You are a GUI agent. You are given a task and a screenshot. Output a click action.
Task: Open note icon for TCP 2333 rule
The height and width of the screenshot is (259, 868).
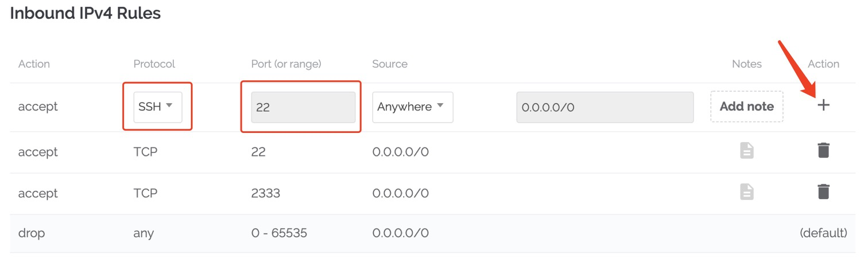tap(746, 191)
